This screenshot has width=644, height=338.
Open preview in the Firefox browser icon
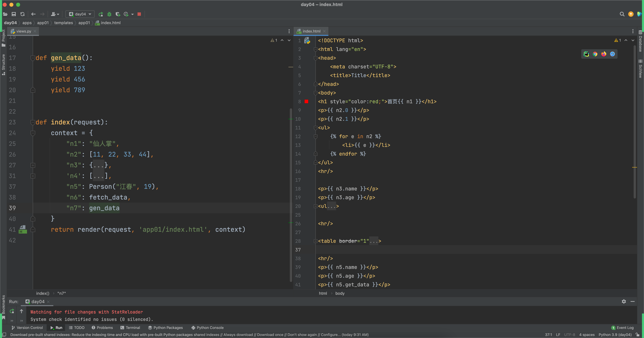[x=604, y=54]
